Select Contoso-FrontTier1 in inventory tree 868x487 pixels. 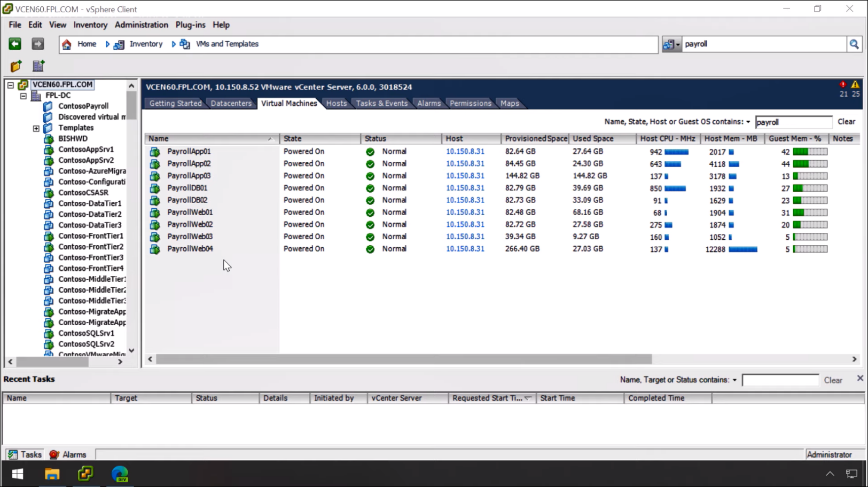point(91,236)
